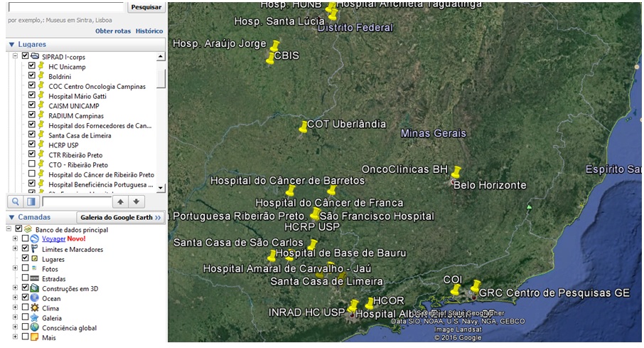The width and height of the screenshot is (644, 348).
Task: Click the Lugares scrollbar down arrow
Action: [x=161, y=188]
